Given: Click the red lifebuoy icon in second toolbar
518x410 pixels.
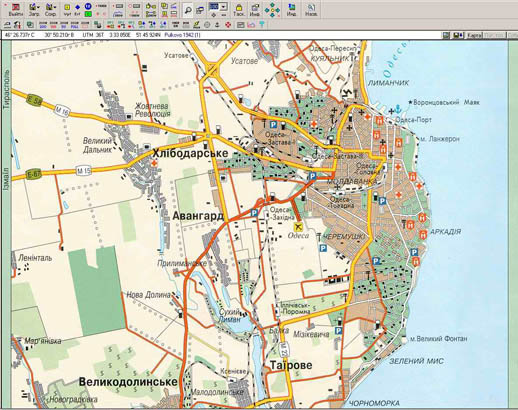Looking at the screenshot, I should click(228, 25).
